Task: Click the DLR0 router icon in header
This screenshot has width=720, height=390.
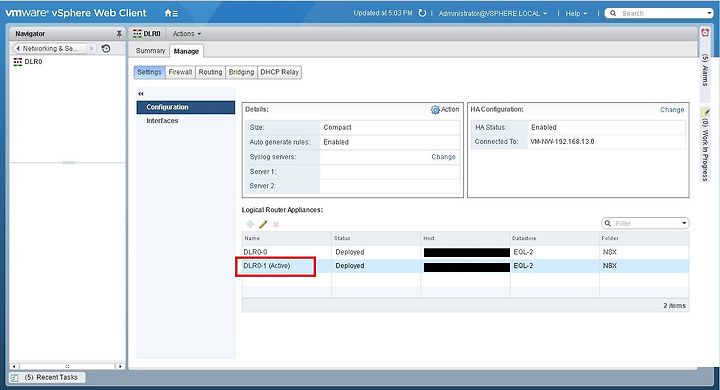Action: tap(137, 34)
